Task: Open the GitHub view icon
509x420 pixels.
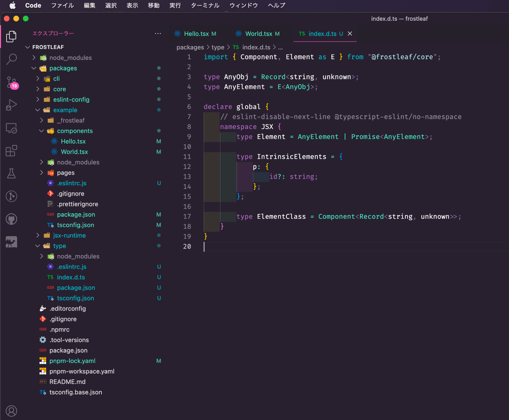Action: [x=11, y=219]
